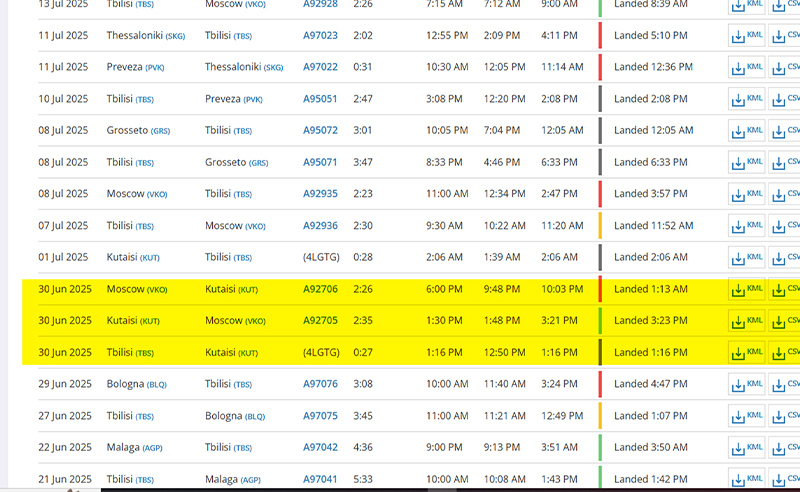
Task: Download KML for flight A97022
Action: 746,68
